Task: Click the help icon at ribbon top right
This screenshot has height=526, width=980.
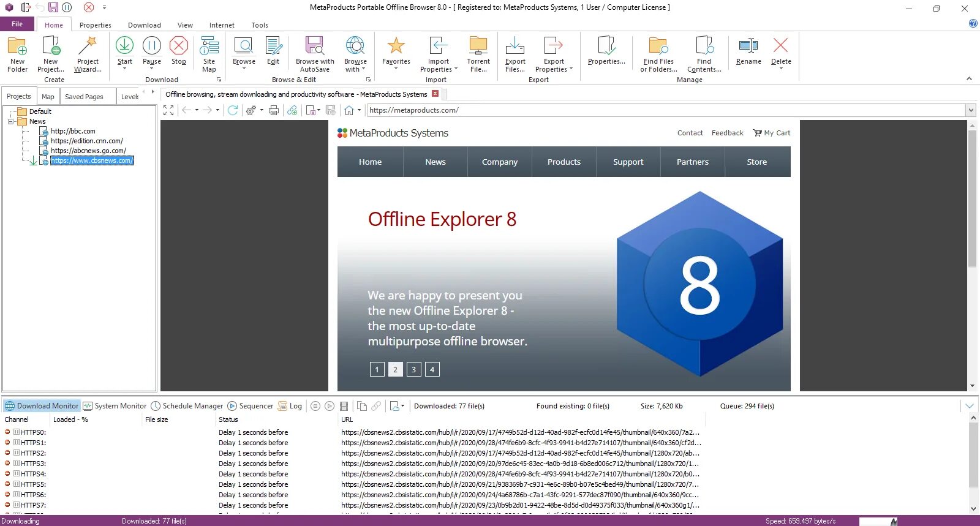Action: (x=973, y=23)
